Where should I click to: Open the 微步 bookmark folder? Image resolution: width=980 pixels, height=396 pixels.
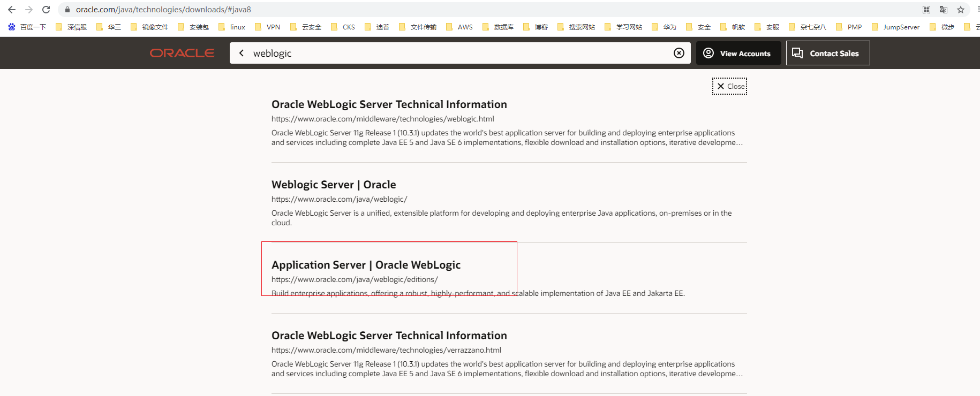click(942, 27)
